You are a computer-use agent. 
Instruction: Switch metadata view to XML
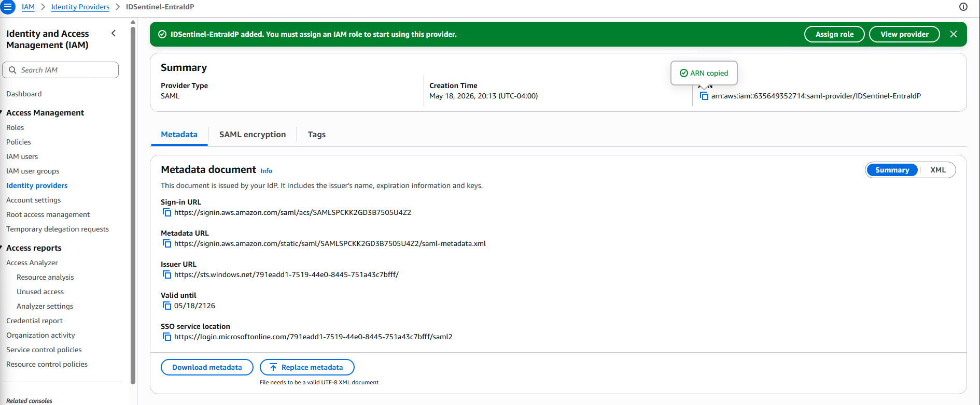click(x=937, y=170)
